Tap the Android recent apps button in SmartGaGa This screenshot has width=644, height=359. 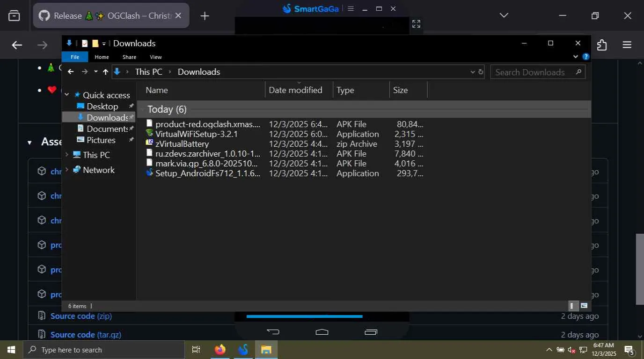tap(371, 332)
